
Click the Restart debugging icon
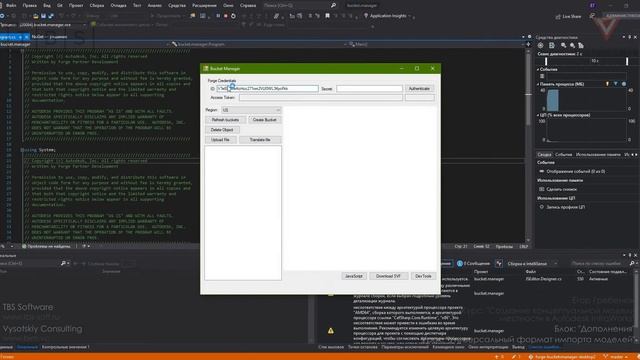point(233,16)
